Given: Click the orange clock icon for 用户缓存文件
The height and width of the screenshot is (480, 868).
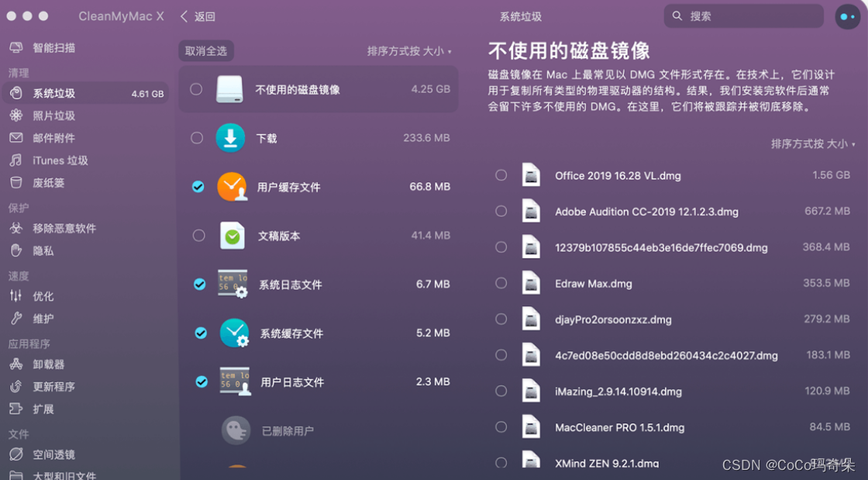Looking at the screenshot, I should (x=232, y=187).
